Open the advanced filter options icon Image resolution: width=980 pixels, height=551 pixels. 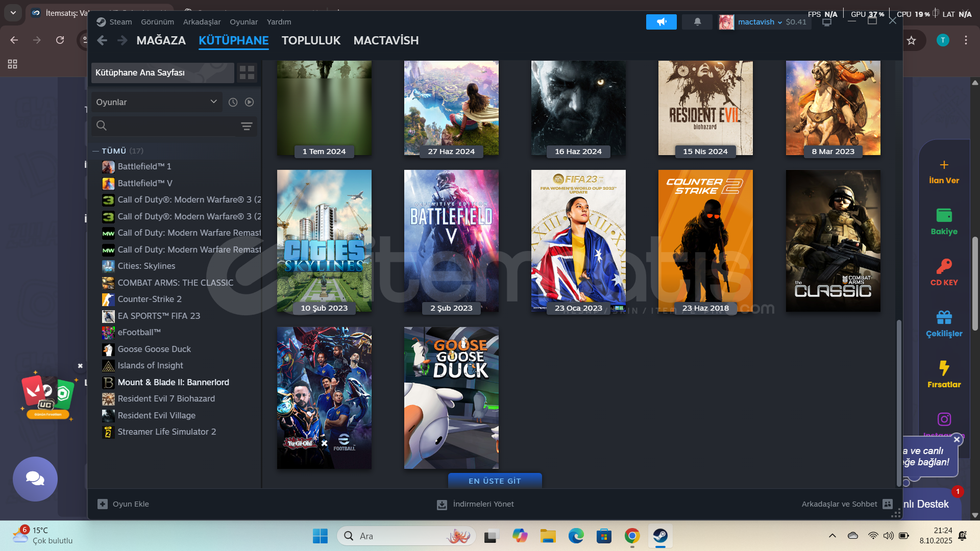[247, 126]
